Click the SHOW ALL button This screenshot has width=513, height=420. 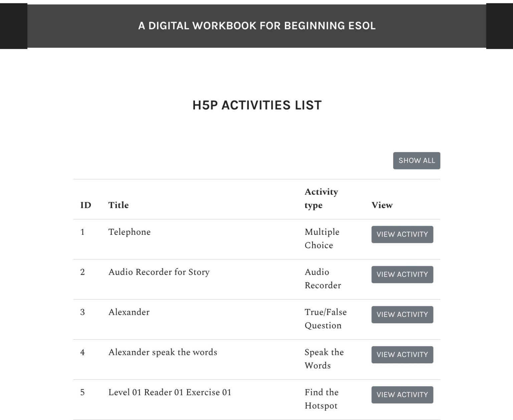click(x=416, y=160)
